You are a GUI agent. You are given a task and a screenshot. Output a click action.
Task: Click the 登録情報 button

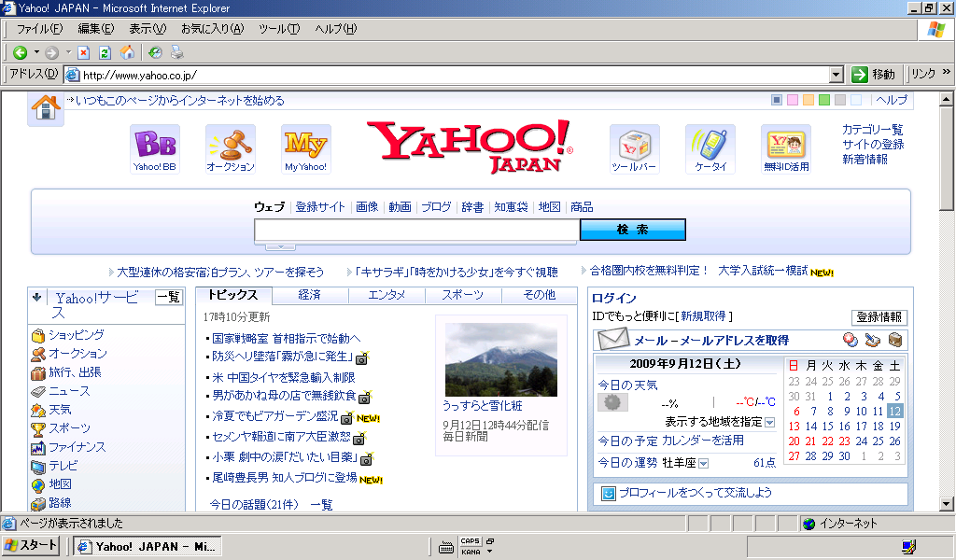pos(879,316)
